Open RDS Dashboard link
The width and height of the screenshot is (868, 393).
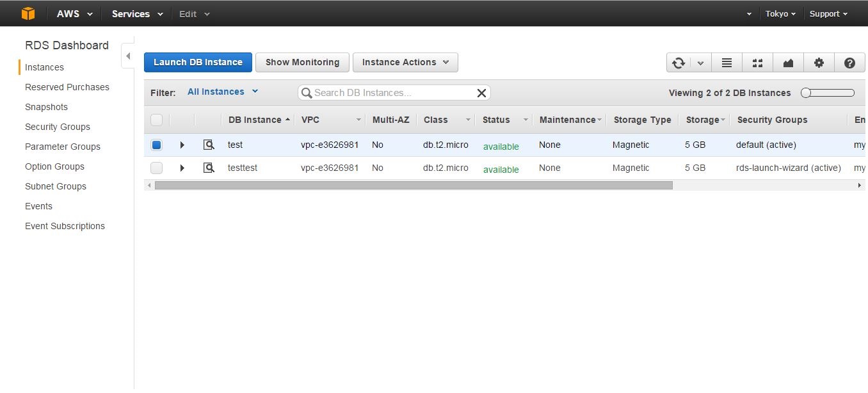[67, 45]
